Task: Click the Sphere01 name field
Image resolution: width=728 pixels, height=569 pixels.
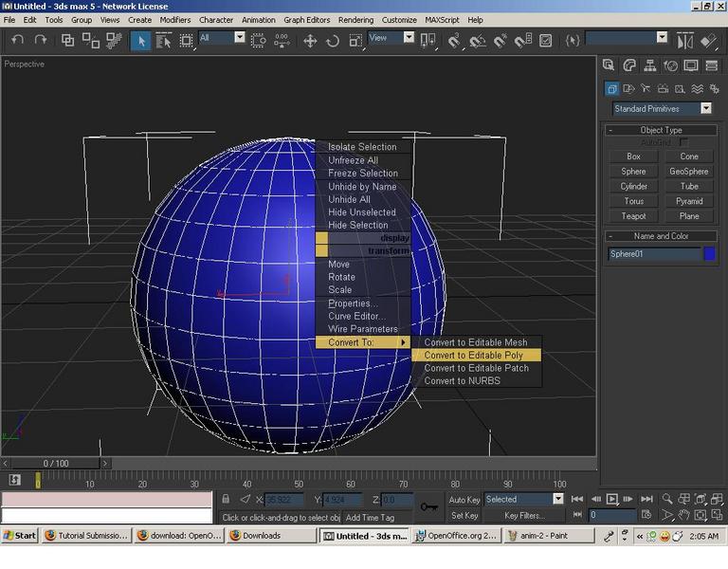Action: (x=655, y=254)
